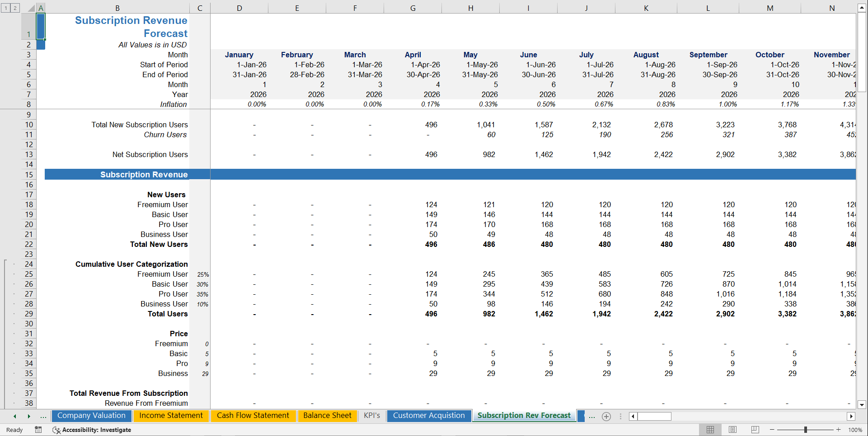Image resolution: width=868 pixels, height=436 pixels.
Task: Click the horizontal scrollbar right arrow
Action: coord(852,416)
